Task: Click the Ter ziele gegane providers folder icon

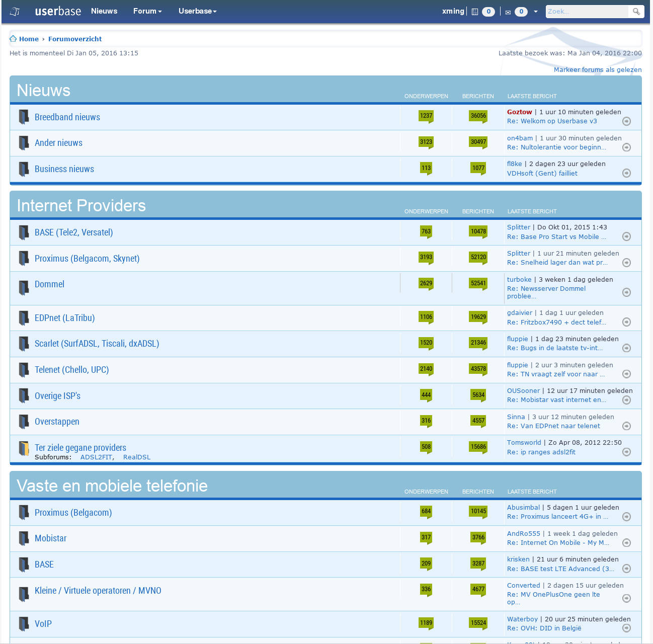Action: [x=24, y=448]
